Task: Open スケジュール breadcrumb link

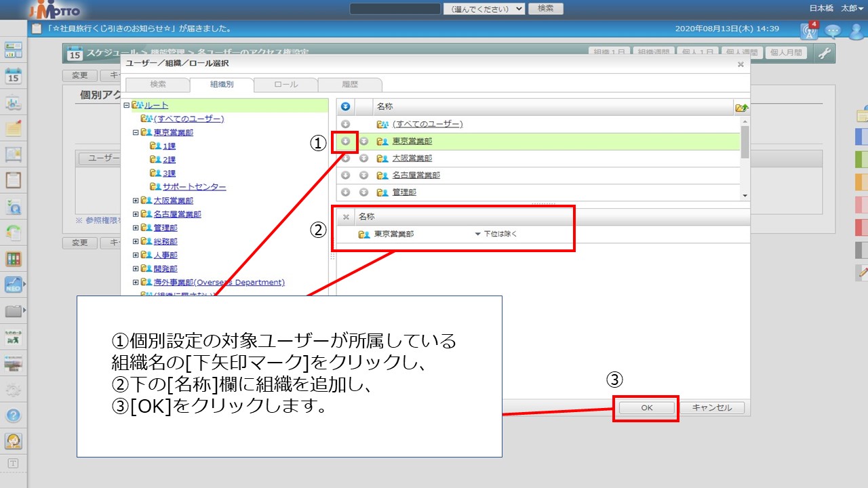Action: (x=113, y=53)
